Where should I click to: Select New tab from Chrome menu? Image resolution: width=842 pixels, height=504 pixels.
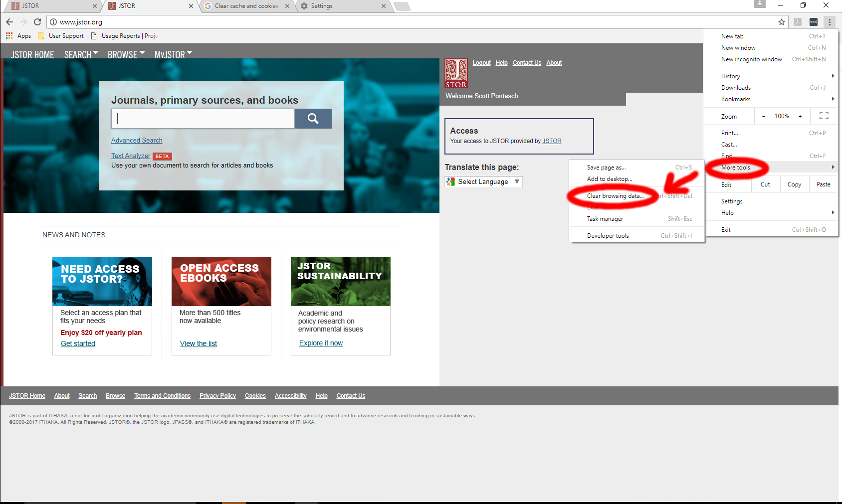(771, 36)
